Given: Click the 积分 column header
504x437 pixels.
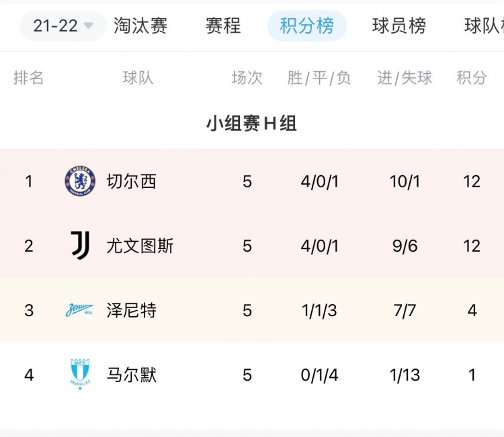Looking at the screenshot, I should click(472, 78).
